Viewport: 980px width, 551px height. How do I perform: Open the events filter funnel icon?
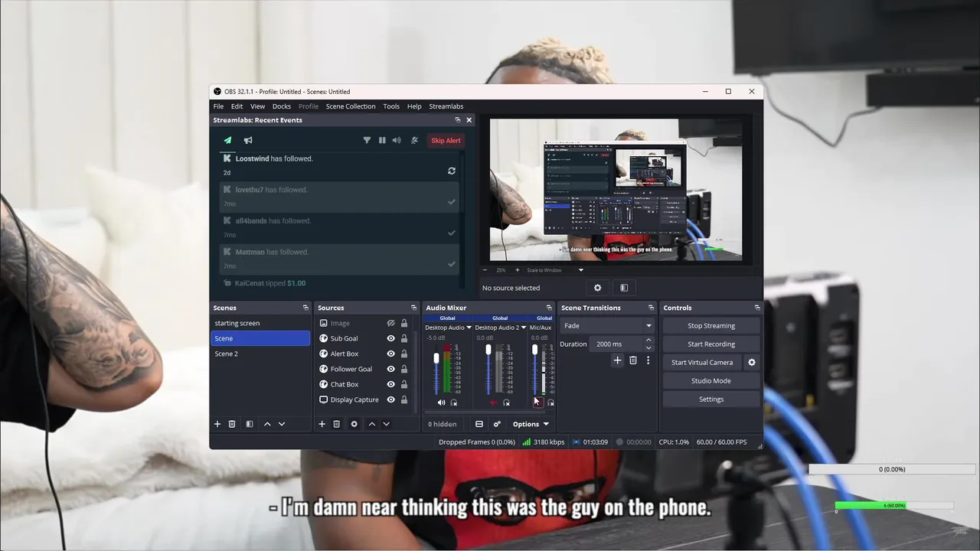pos(367,140)
